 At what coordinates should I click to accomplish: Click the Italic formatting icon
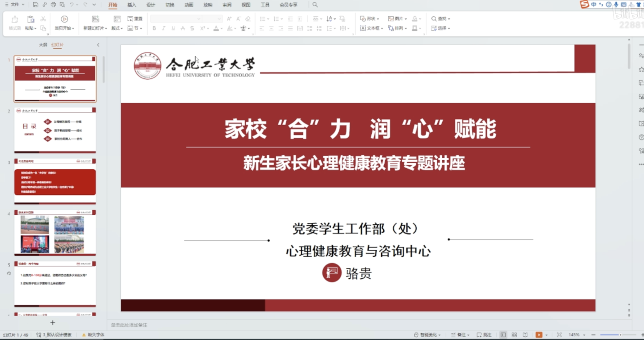point(163,28)
